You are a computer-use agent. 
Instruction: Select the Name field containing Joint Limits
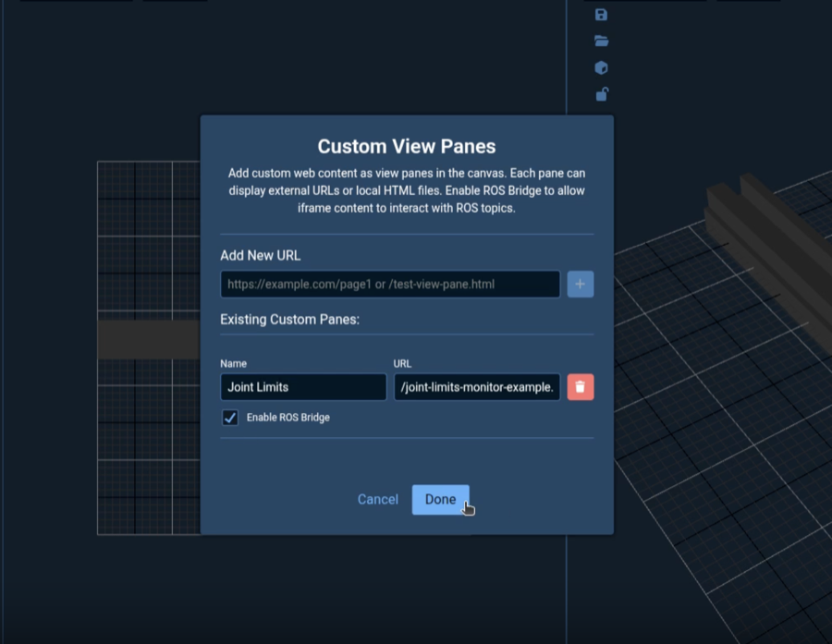(x=302, y=386)
